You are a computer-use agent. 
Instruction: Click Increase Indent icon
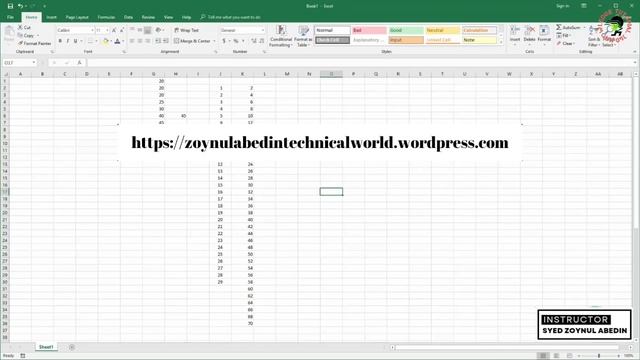166,41
